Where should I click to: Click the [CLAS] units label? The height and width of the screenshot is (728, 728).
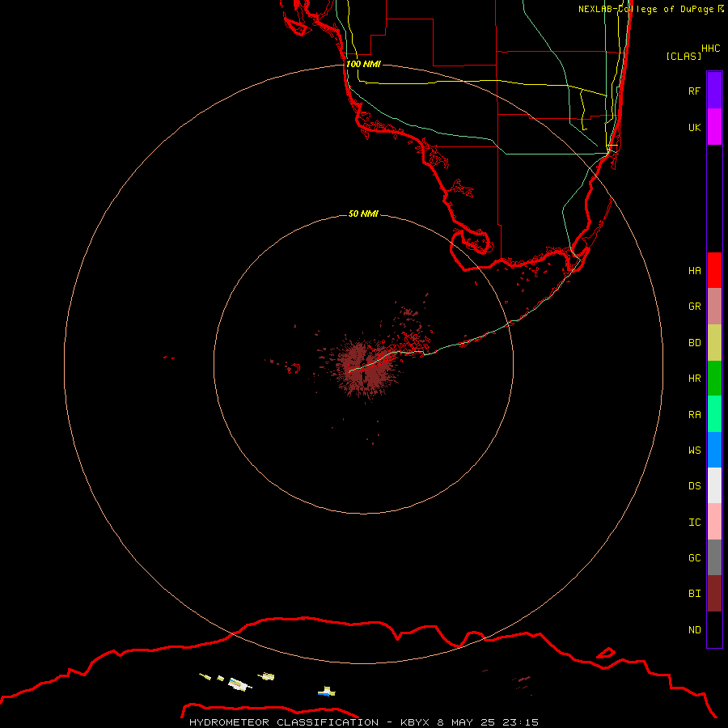coord(684,56)
